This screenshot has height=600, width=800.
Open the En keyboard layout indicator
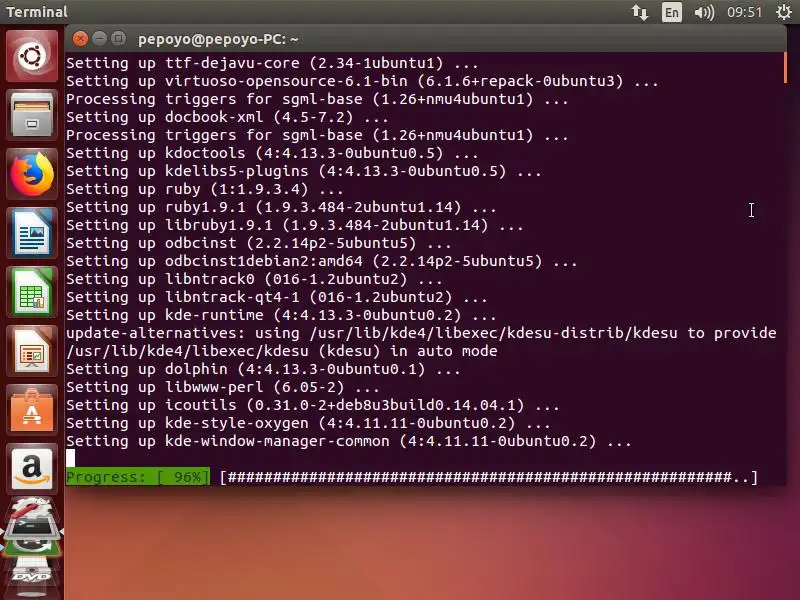[x=671, y=12]
